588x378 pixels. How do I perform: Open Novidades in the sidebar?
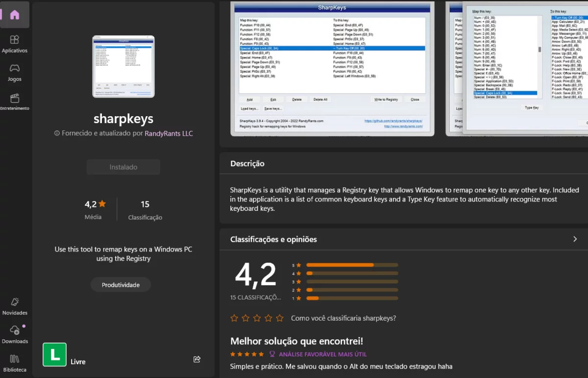click(15, 306)
